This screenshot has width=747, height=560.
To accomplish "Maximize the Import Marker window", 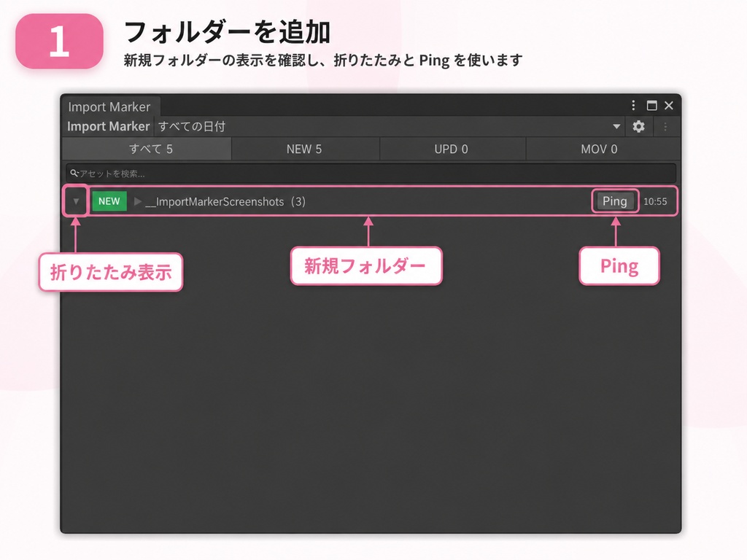I will [x=651, y=105].
